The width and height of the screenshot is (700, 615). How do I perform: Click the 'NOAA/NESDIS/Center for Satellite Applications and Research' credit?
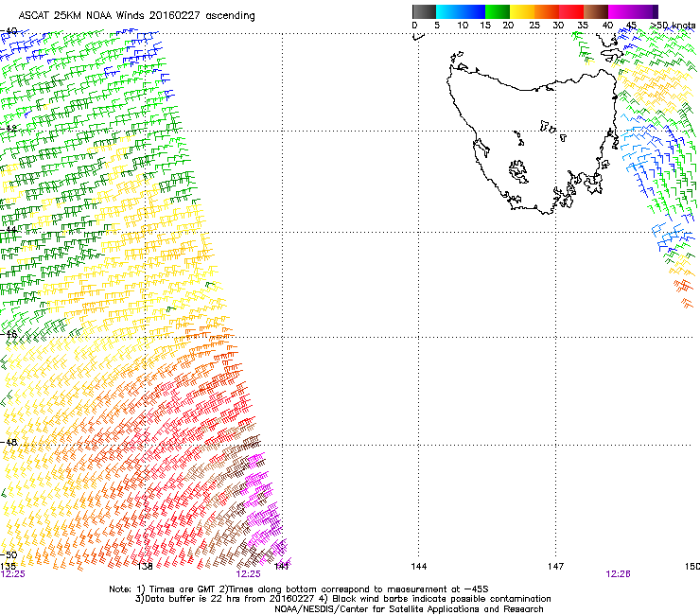[409, 609]
